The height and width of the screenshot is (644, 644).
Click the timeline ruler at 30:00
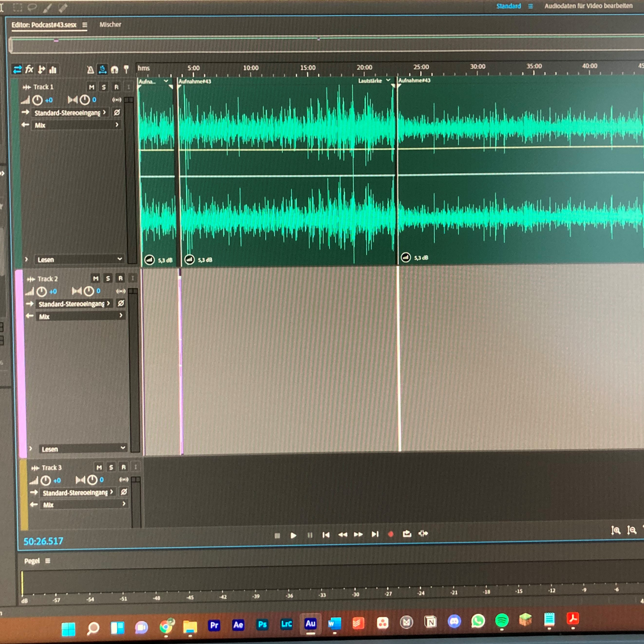478,67
